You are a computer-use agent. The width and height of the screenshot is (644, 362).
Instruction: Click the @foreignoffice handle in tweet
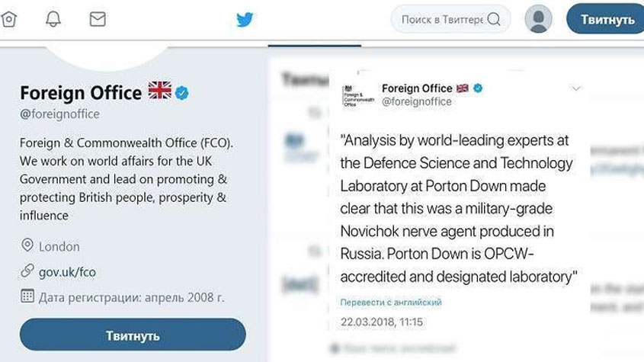click(x=416, y=102)
